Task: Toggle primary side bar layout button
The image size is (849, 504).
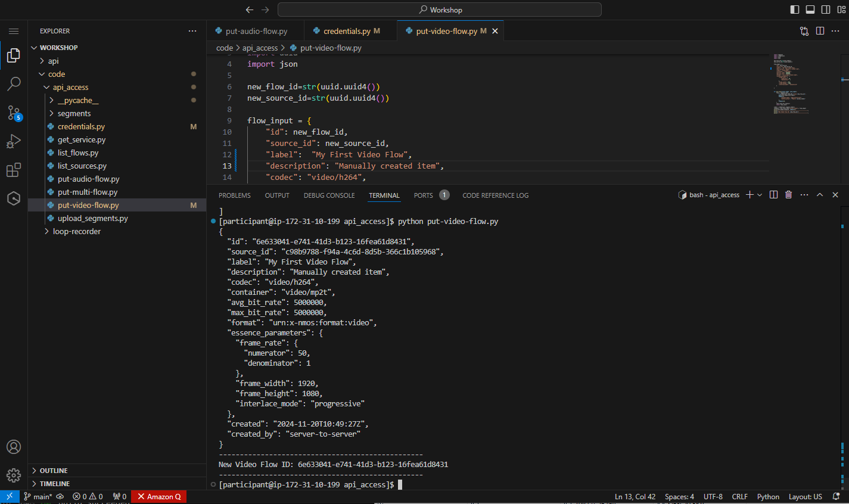Action: click(x=795, y=10)
